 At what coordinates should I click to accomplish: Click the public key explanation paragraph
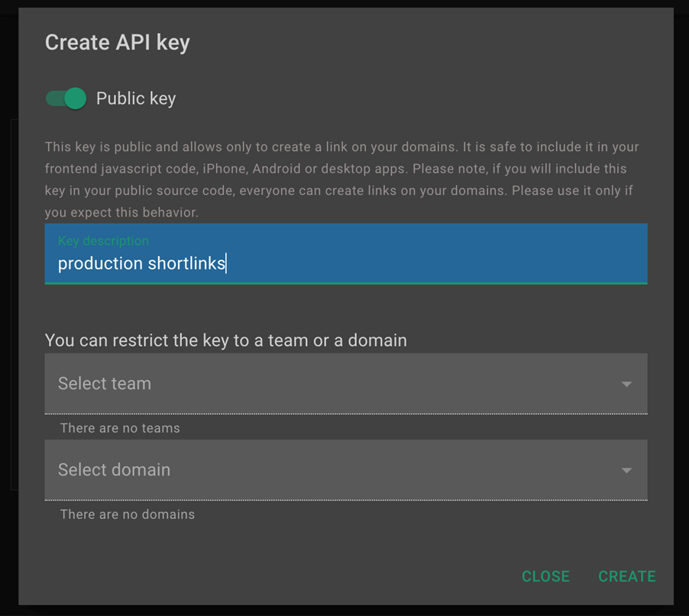click(341, 179)
